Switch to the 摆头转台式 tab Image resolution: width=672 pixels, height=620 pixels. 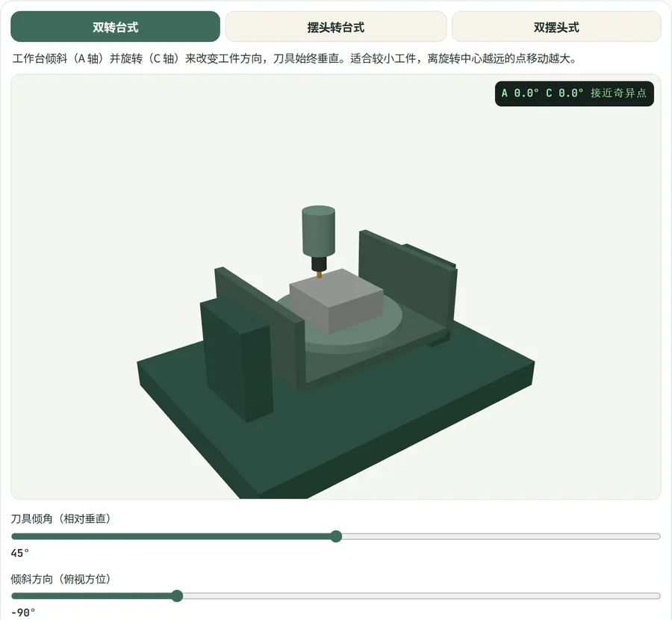[x=335, y=27]
